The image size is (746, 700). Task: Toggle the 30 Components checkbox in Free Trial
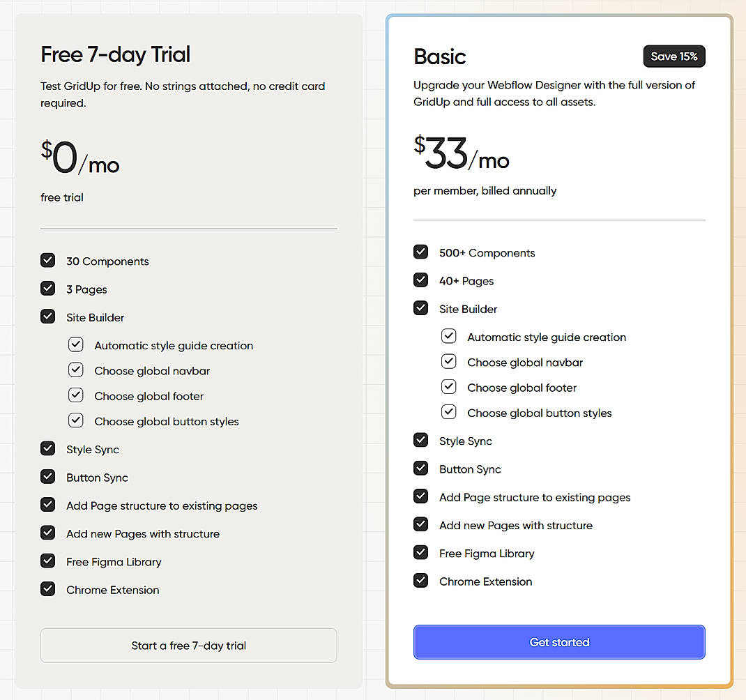pos(47,261)
